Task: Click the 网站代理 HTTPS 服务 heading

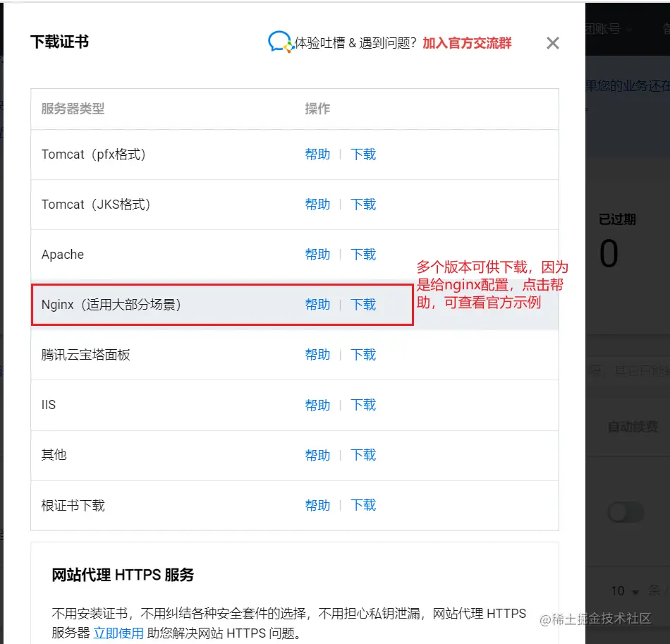Action: 123,575
